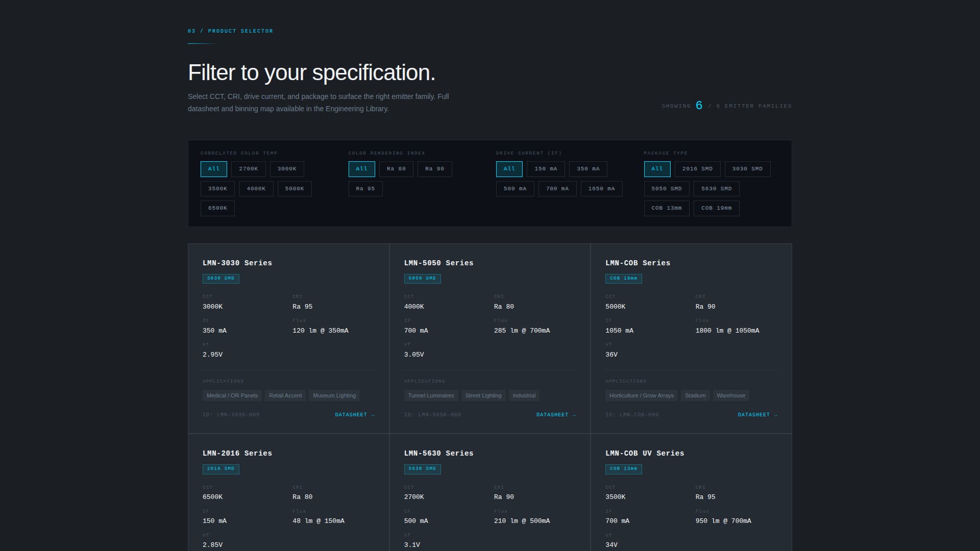Select the 2016 SMD package type

697,169
